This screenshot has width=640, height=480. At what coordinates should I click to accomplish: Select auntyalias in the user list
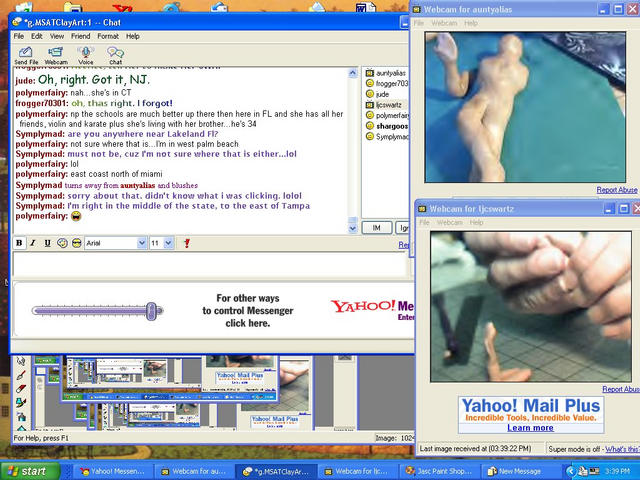pos(386,73)
